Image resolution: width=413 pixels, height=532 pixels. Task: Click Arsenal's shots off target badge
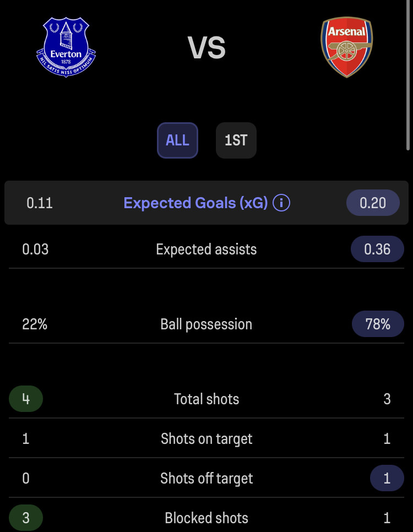(387, 479)
